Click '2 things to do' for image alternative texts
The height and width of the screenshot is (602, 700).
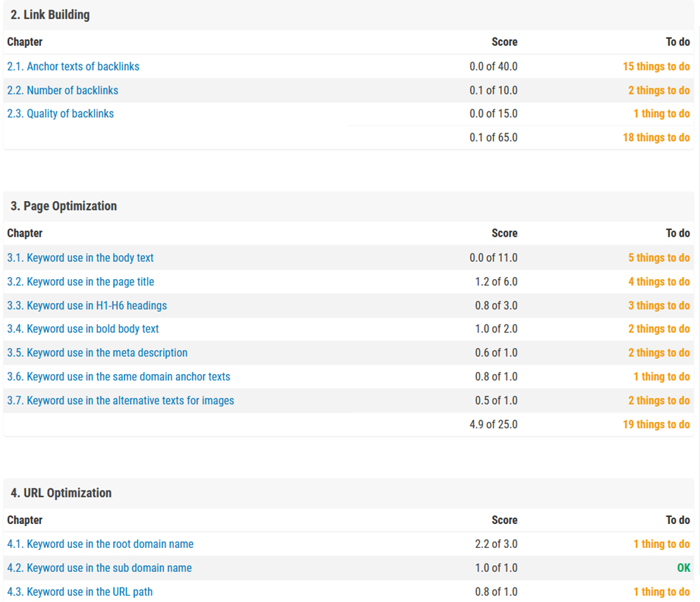click(x=659, y=401)
